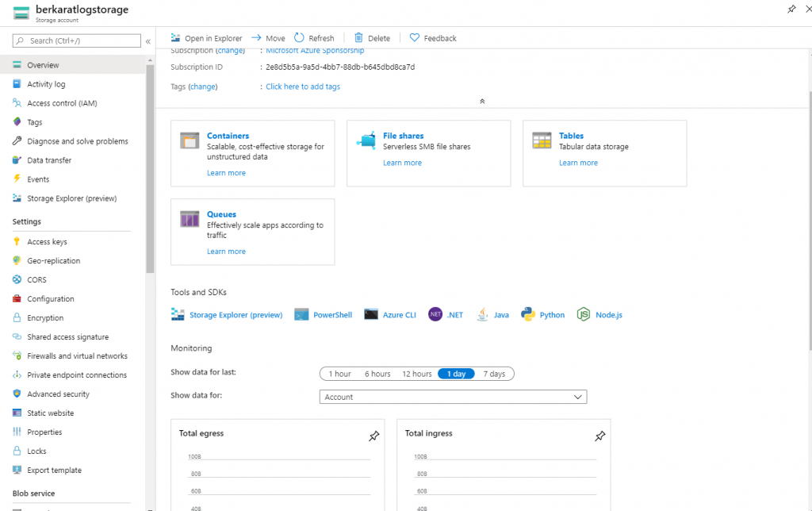Viewport: 812px width, 511px height.
Task: Click the Configuration toolbox icon
Action: (17, 298)
